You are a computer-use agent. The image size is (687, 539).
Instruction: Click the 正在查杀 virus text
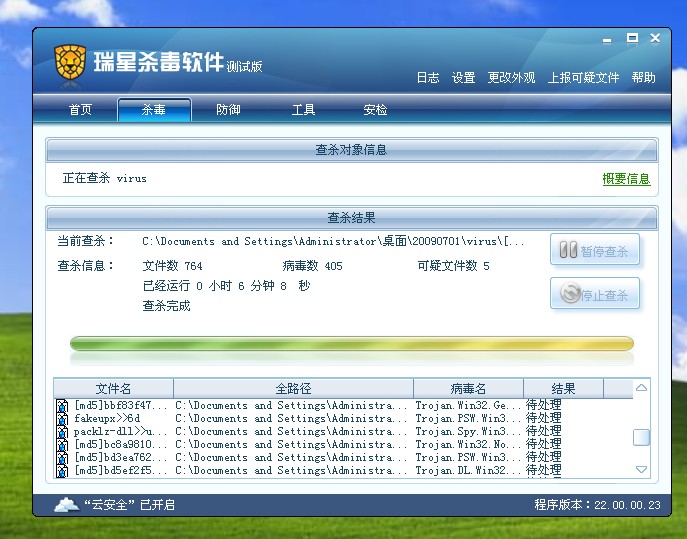tap(105, 178)
